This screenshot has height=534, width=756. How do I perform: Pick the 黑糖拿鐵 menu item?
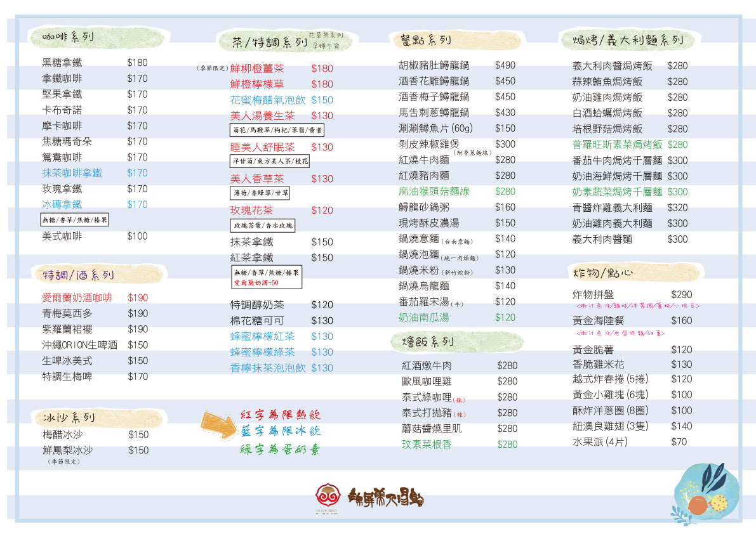(x=62, y=63)
